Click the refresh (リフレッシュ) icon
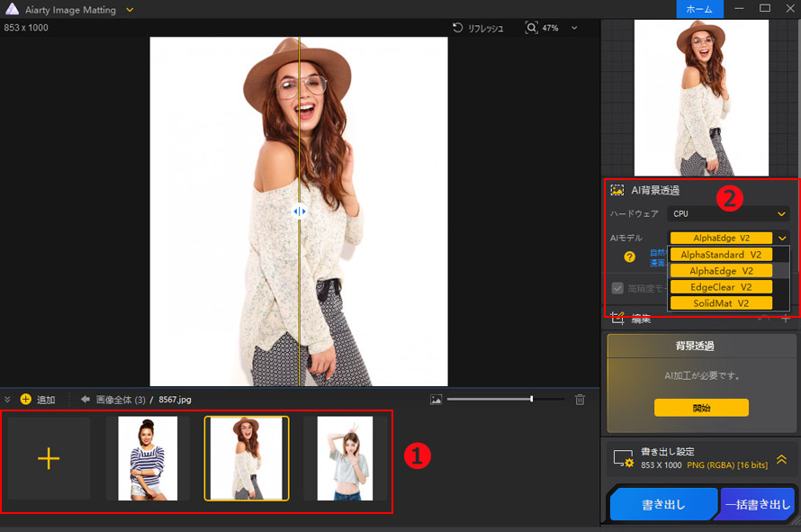 point(458,28)
